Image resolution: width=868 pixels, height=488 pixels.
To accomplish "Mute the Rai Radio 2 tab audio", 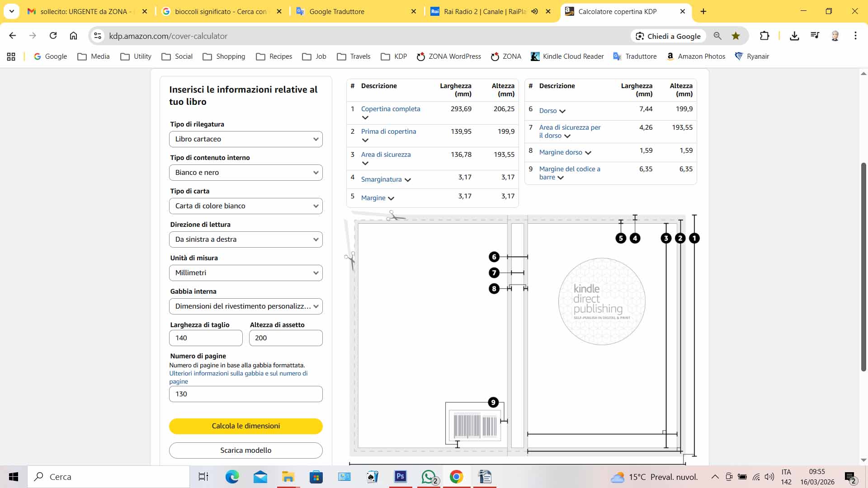I will coord(535,11).
